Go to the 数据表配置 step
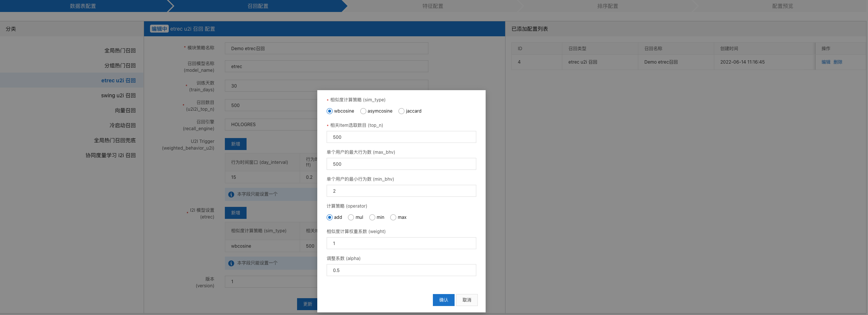Image resolution: width=868 pixels, height=315 pixels. [83, 6]
